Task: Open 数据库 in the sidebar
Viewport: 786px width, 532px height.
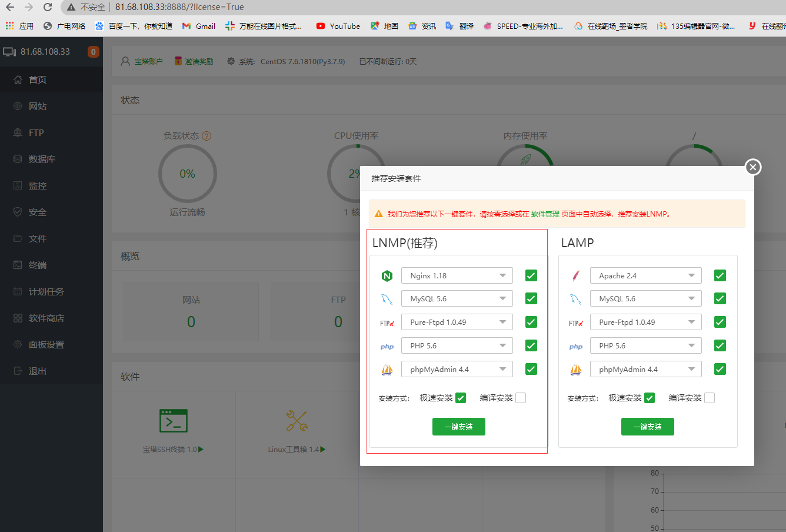Action: pos(51,159)
